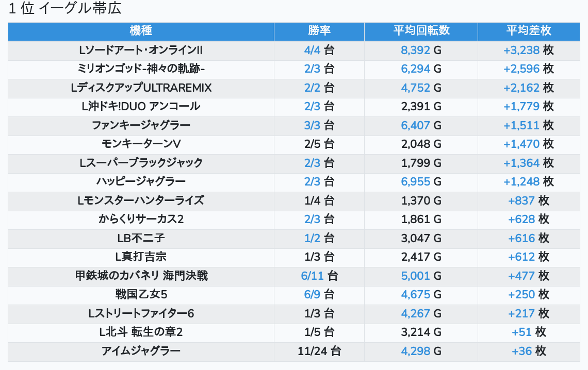This screenshot has height=370, width=588.
Task: Click the 甲鉄城のカバネリ 海門決戦 name
Action: click(x=141, y=276)
